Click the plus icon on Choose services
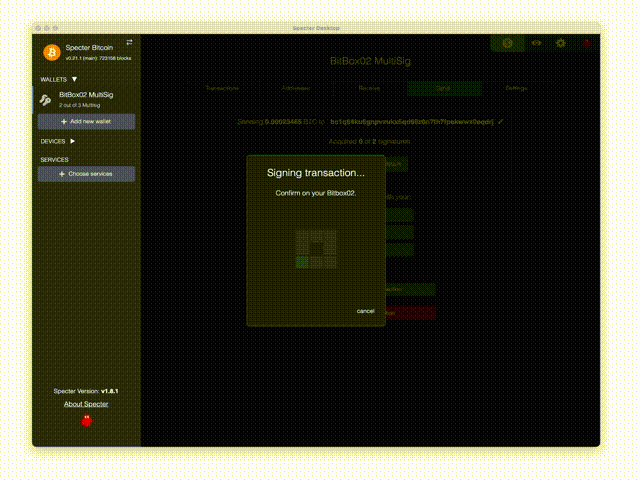Image resolution: width=640 pixels, height=480 pixels. [62, 174]
